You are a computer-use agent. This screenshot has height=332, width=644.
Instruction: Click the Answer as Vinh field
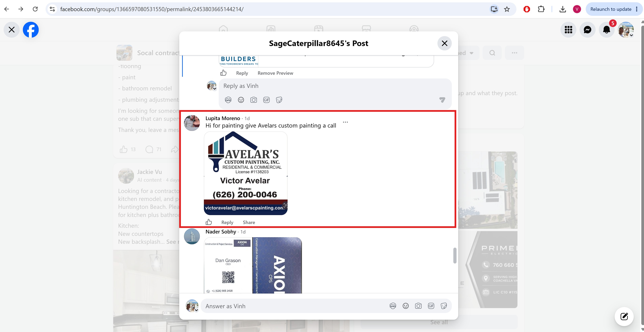point(295,306)
